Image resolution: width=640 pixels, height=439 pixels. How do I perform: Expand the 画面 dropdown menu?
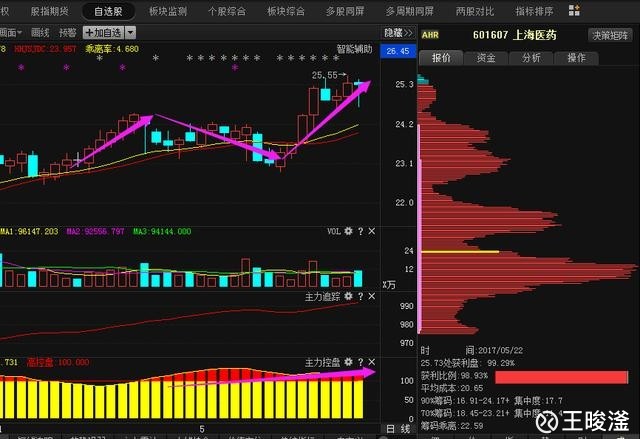point(11,33)
